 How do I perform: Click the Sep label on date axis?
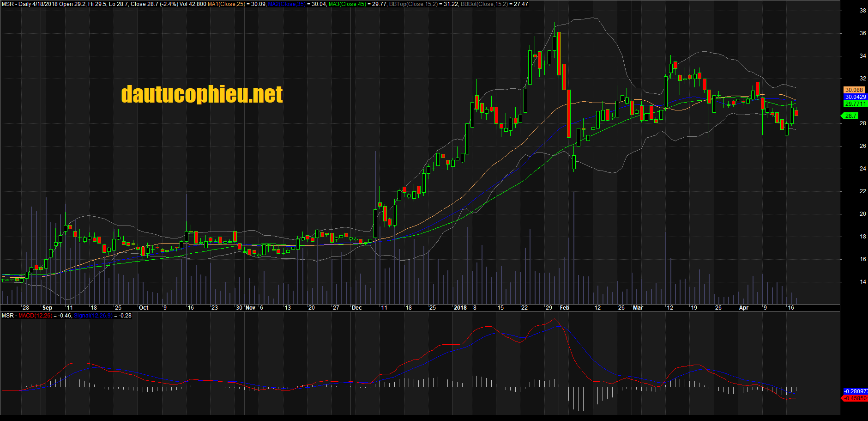click(47, 308)
